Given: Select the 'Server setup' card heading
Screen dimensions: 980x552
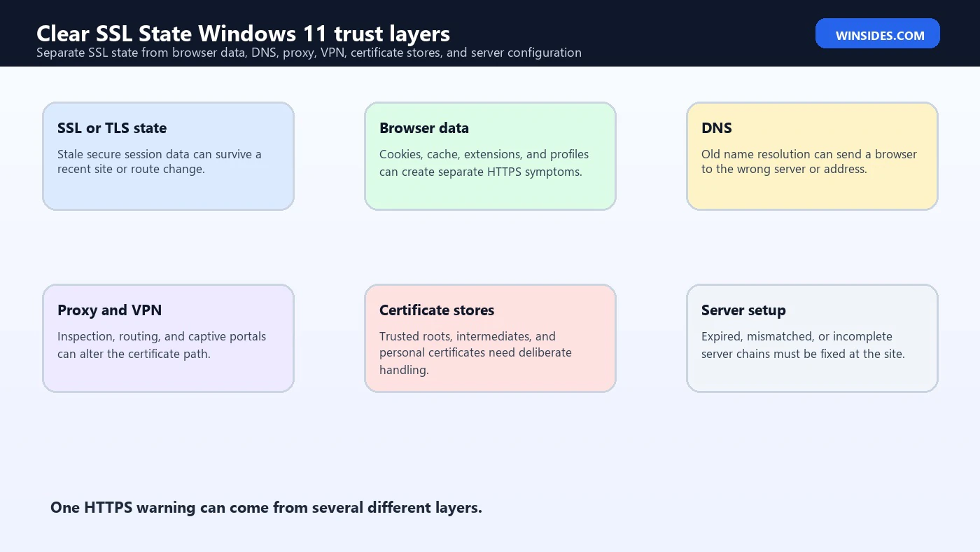Looking at the screenshot, I should (743, 310).
